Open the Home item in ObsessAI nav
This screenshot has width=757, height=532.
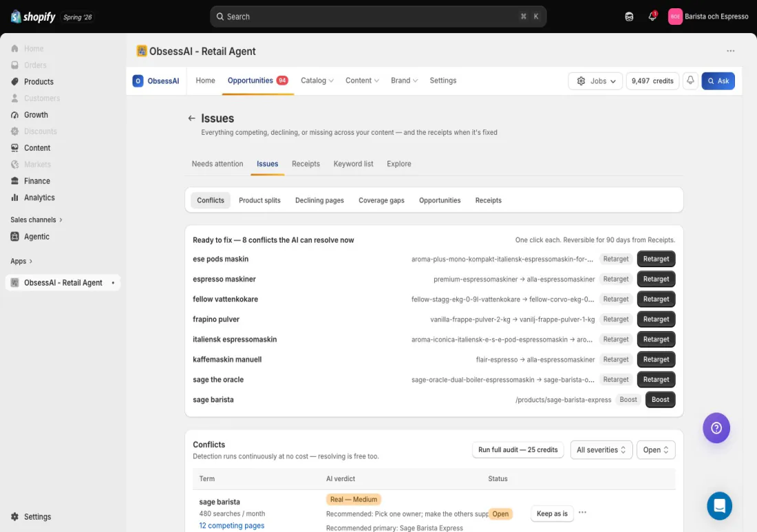205,81
